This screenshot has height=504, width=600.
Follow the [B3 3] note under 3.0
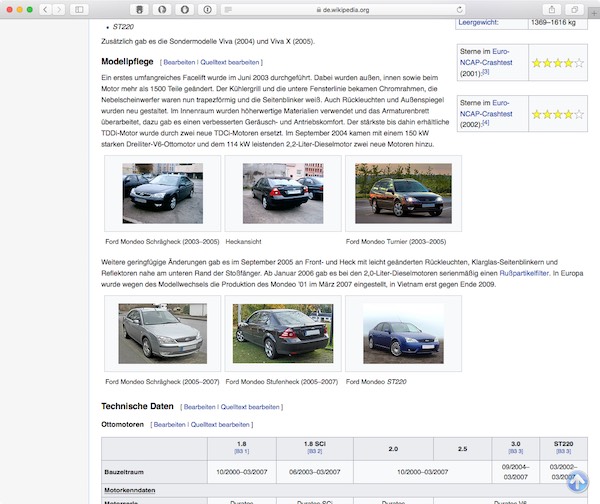coord(515,451)
